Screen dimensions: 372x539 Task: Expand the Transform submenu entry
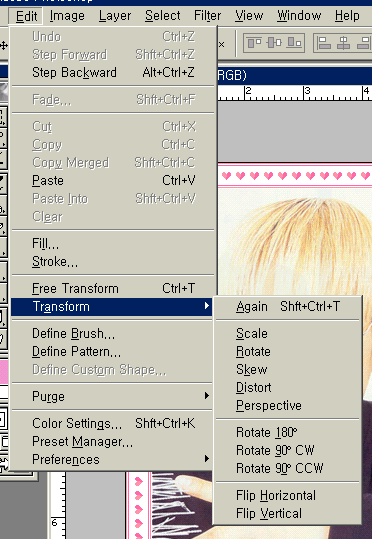coord(113,307)
